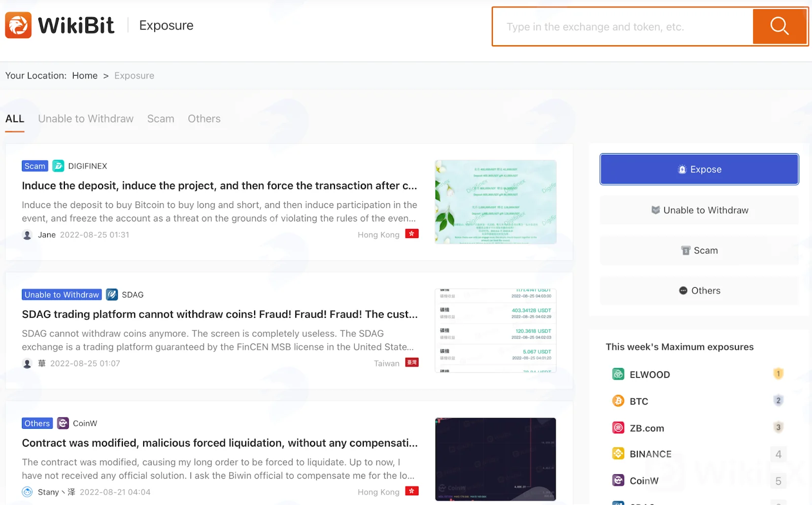The width and height of the screenshot is (812, 505).
Task: Click the sidebar Scam button
Action: 699,250
